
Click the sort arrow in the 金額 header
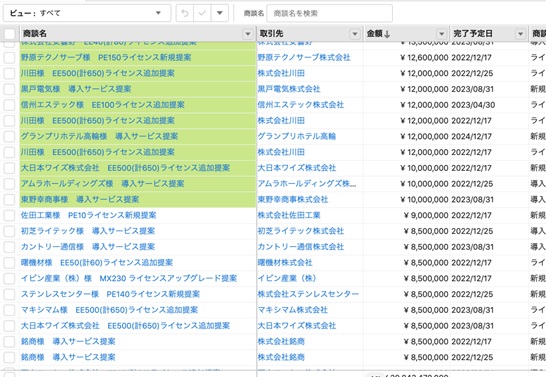tap(387, 34)
